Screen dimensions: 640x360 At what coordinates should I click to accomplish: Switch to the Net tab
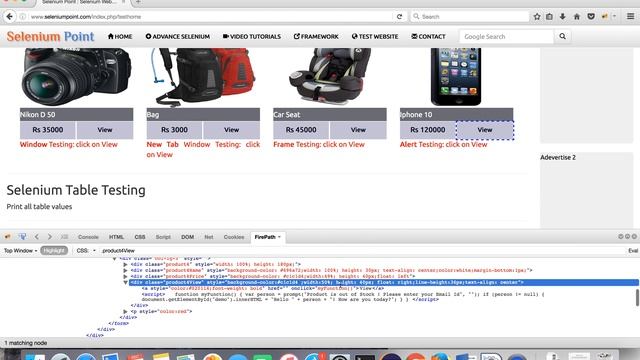209,237
